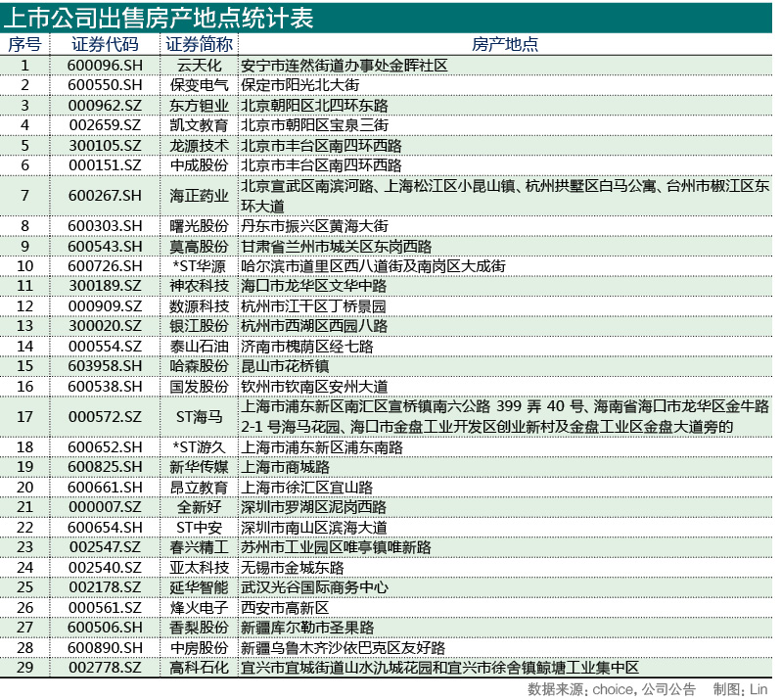Select the company name 曙光股份
781x700 pixels.
point(200,226)
